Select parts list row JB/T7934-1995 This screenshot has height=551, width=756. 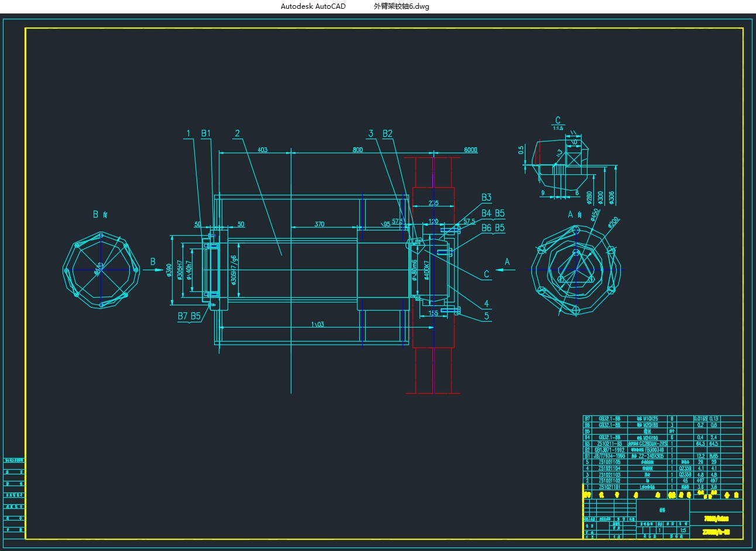(x=663, y=456)
